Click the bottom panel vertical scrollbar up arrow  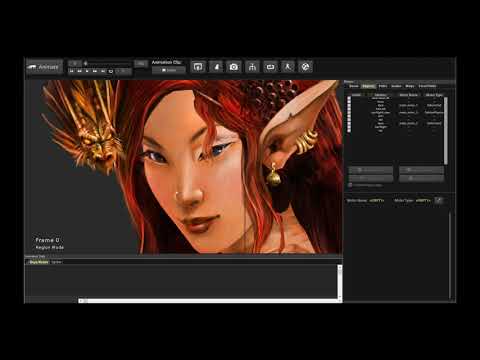(340, 267)
